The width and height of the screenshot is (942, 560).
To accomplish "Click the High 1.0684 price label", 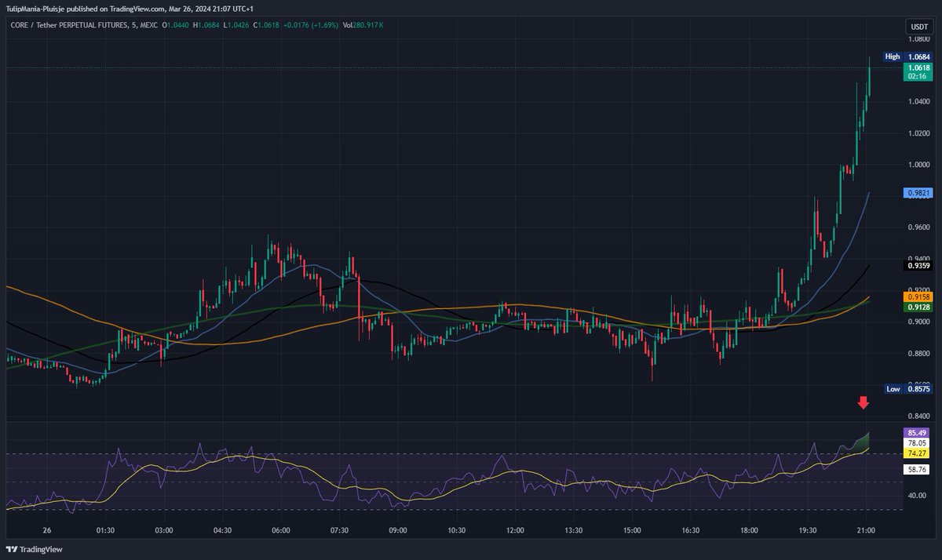I will [907, 56].
